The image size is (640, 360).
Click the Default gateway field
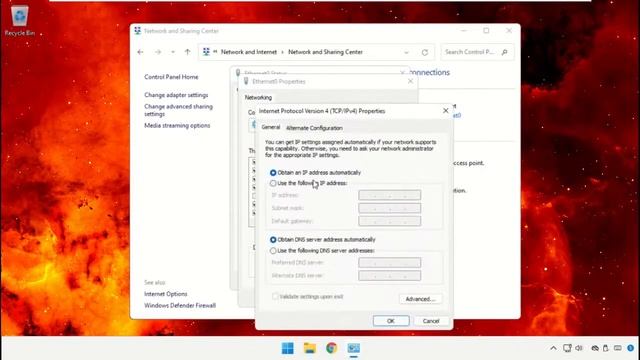pyautogui.click(x=389, y=221)
